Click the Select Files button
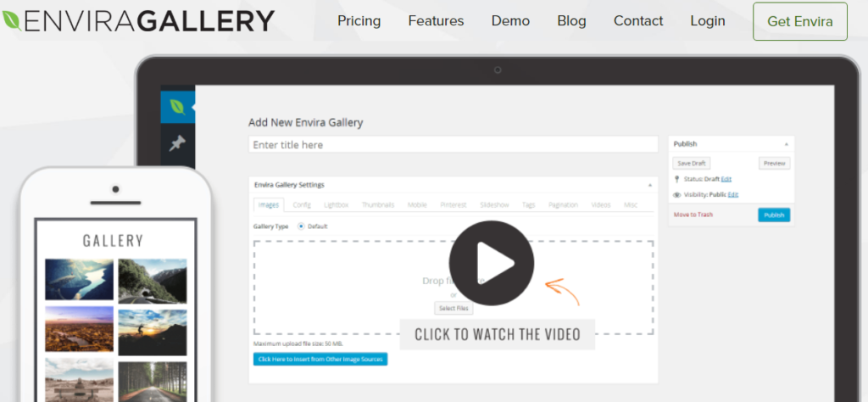 pyautogui.click(x=453, y=309)
